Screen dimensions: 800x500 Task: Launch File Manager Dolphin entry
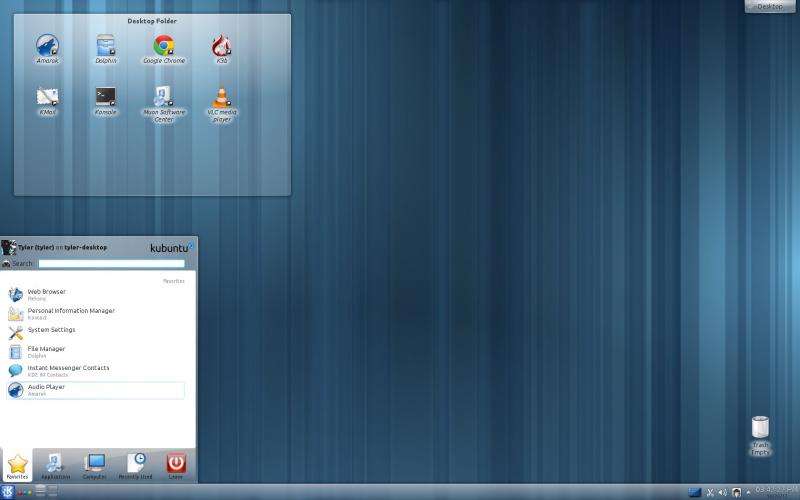click(x=95, y=352)
